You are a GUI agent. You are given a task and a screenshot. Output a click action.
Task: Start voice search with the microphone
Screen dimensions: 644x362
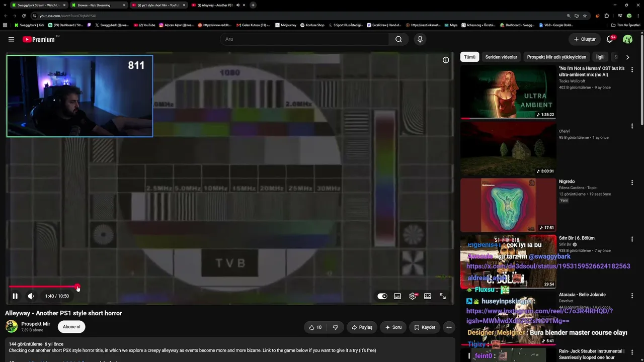click(420, 39)
